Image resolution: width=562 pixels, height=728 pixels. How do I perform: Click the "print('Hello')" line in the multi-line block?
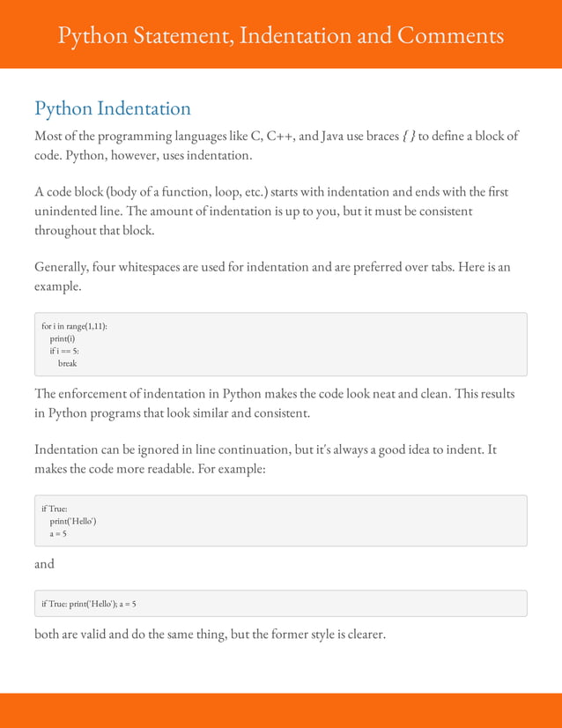(x=73, y=521)
